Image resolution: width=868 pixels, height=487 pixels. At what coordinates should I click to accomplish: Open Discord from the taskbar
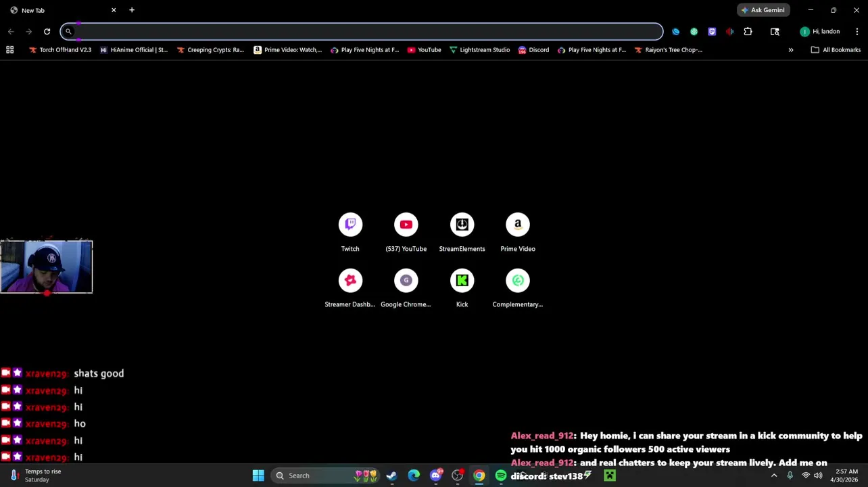coord(436,476)
